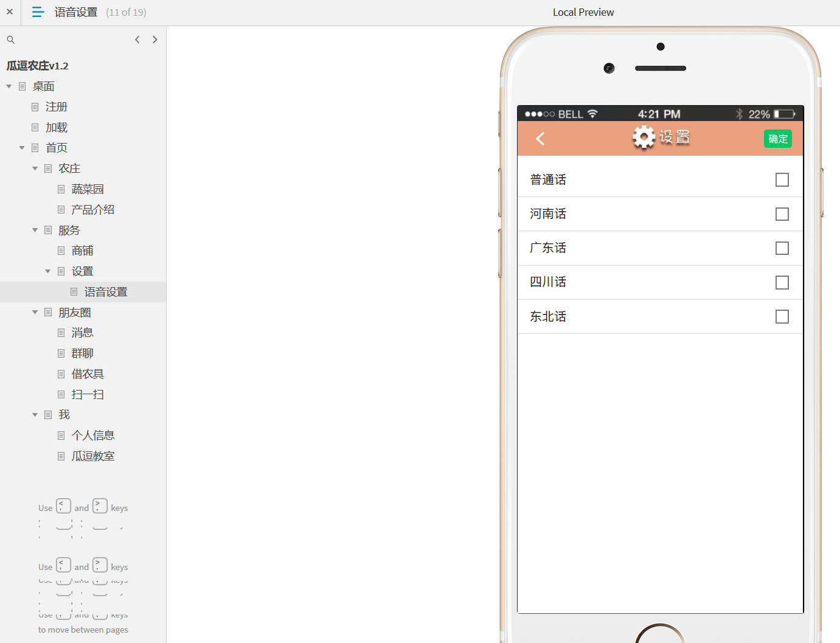This screenshot has width=840, height=643.
Task: Collapse the 农庄 tree node
Action: click(x=35, y=169)
